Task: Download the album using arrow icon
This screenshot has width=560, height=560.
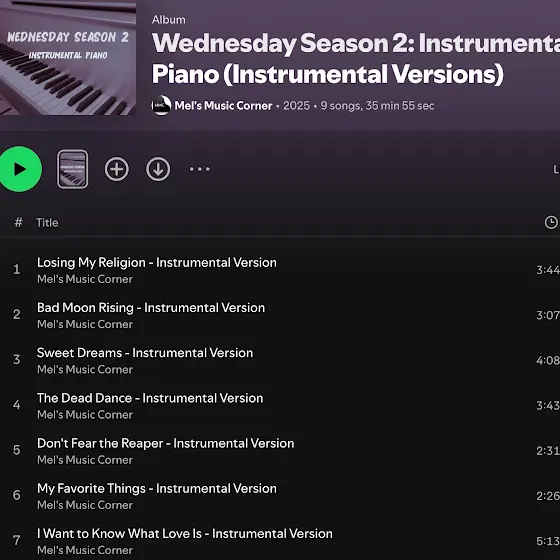Action: coord(158,169)
